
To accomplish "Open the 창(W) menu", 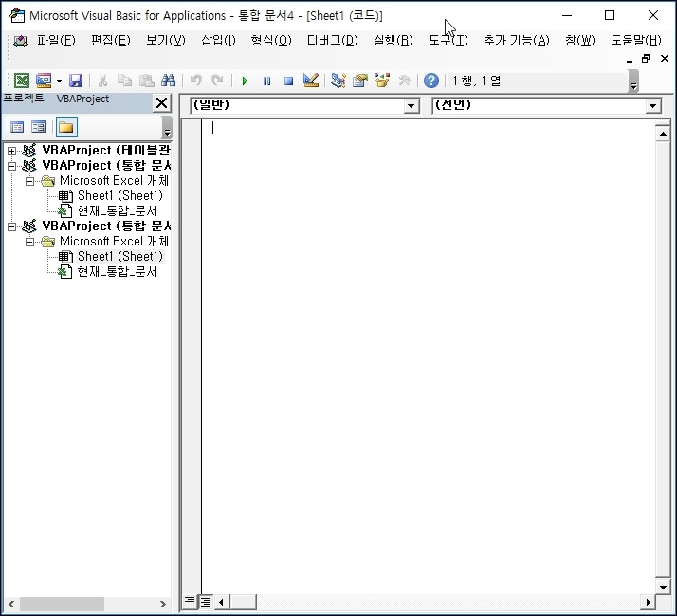I will pos(580,40).
